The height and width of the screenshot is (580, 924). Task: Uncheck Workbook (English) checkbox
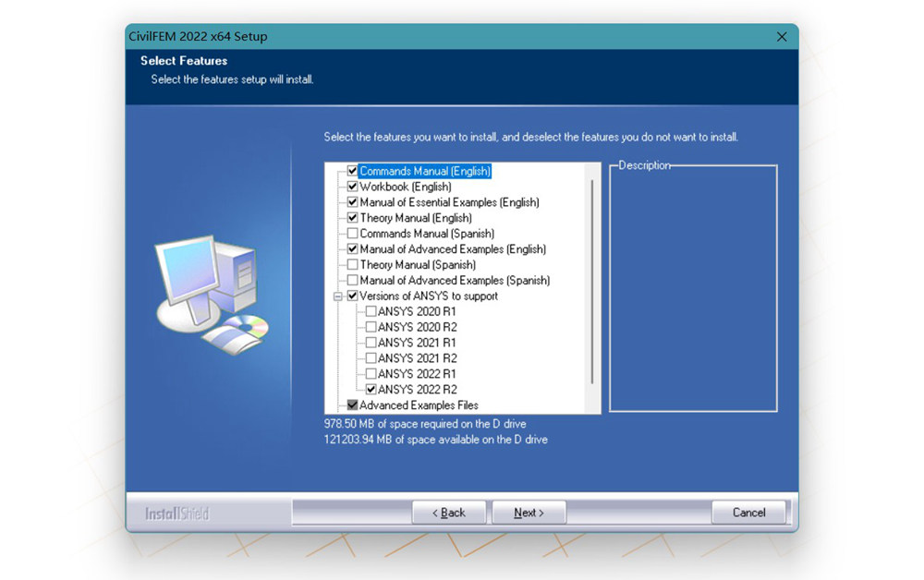352,187
